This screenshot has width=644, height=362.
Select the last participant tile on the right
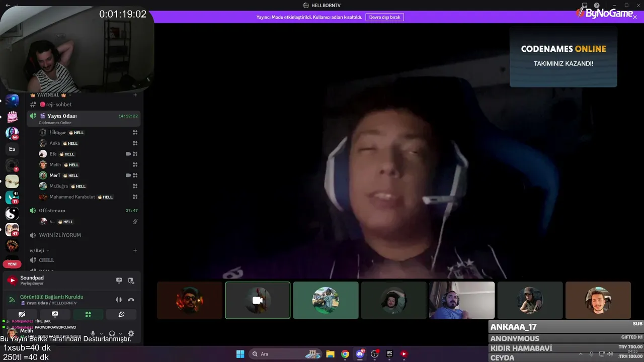tap(598, 300)
